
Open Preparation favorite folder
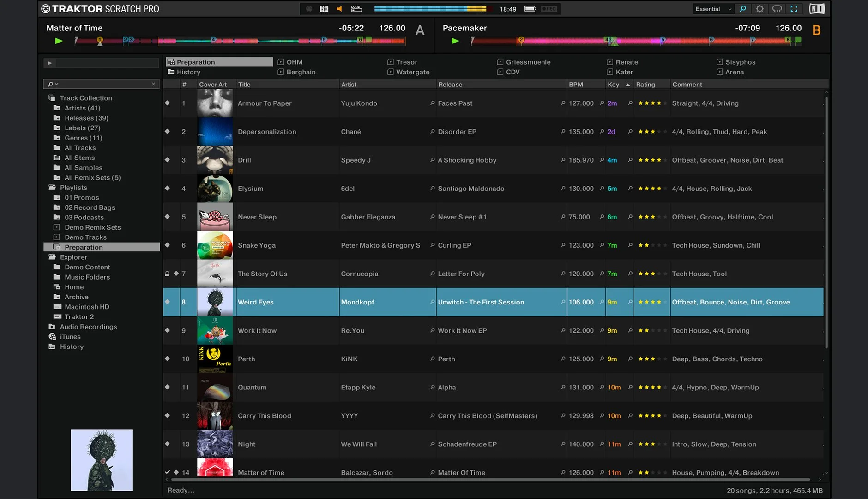(219, 62)
